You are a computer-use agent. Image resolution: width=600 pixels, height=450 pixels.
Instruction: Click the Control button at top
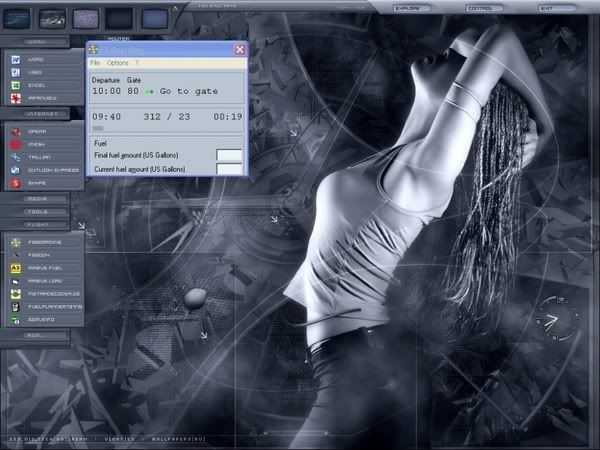[x=483, y=8]
